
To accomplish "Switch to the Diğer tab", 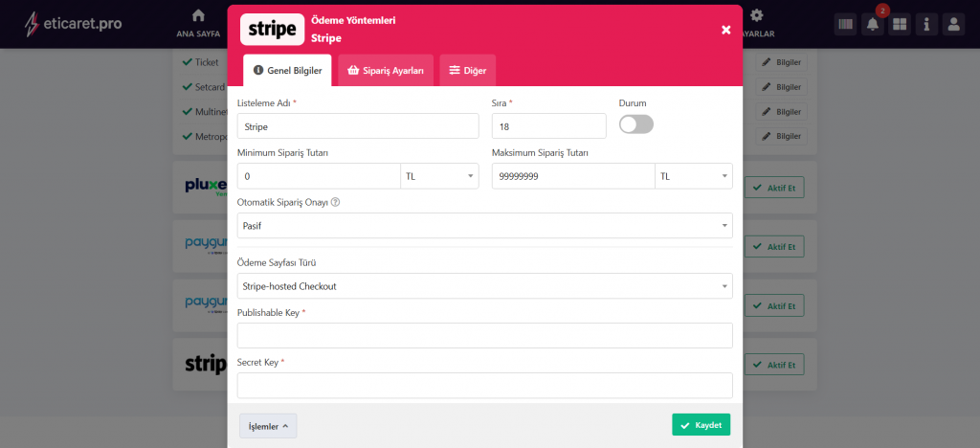I will coord(467,71).
